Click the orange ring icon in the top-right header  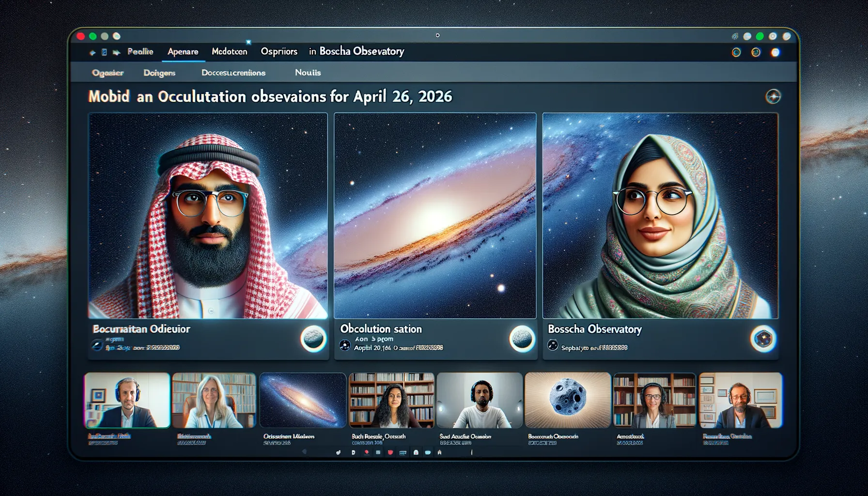point(756,52)
